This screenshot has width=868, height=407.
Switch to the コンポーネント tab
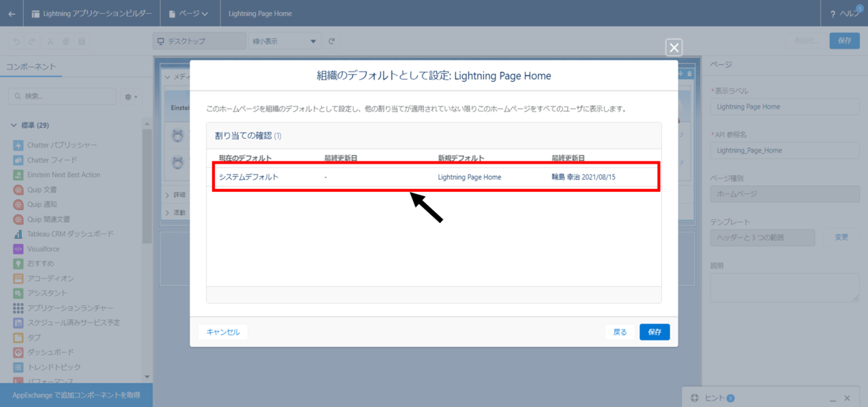tap(30, 66)
